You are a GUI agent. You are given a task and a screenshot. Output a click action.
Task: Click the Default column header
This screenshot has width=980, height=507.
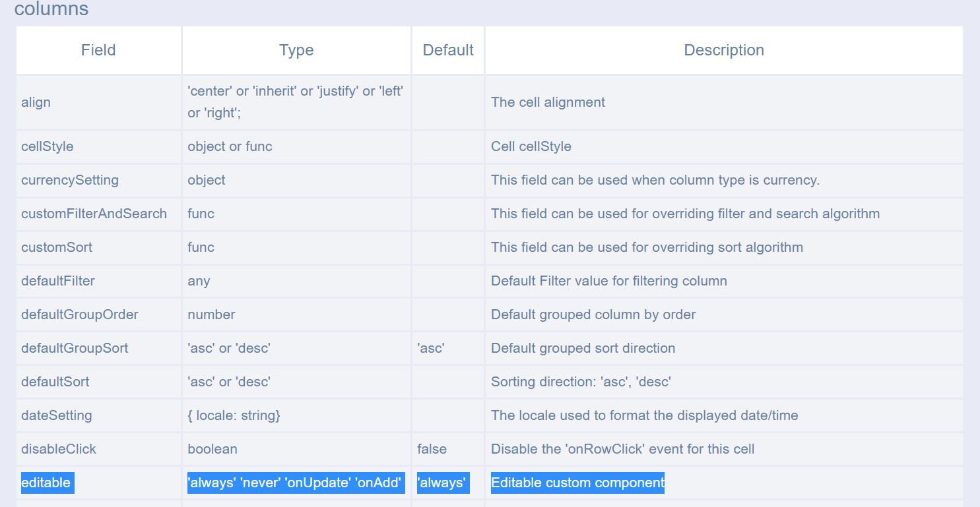click(448, 49)
